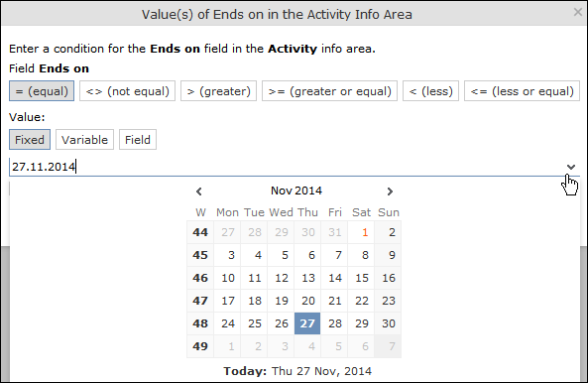Pick the <= (less or equal) operator
Image resolution: width=588 pixels, height=383 pixels.
522,91
